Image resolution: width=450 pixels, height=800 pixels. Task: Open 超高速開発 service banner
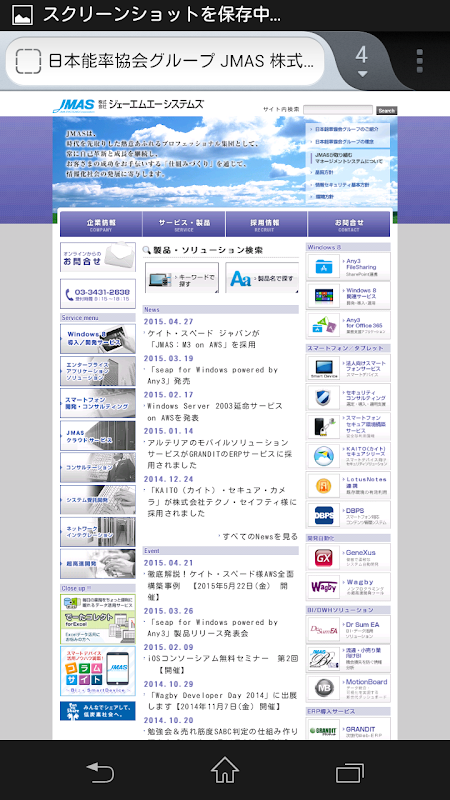(x=98, y=564)
